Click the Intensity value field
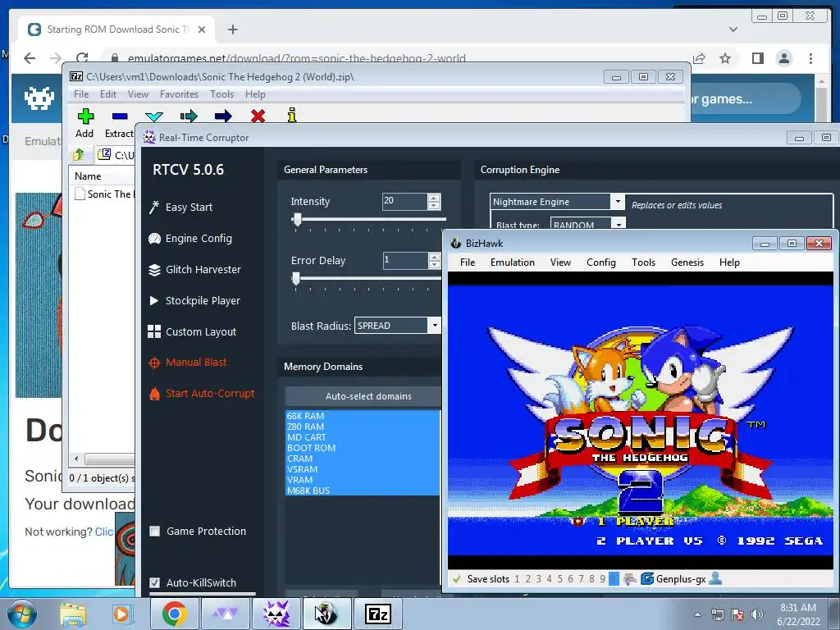Image resolution: width=840 pixels, height=630 pixels. (405, 201)
